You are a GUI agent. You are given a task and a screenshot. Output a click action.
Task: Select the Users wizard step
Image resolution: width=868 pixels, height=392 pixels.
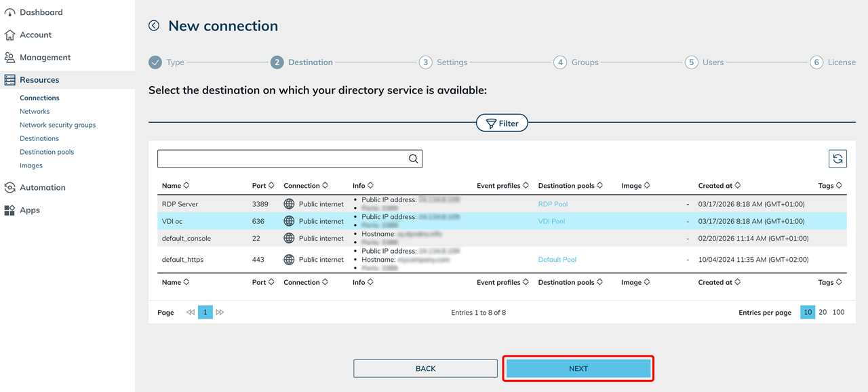705,62
